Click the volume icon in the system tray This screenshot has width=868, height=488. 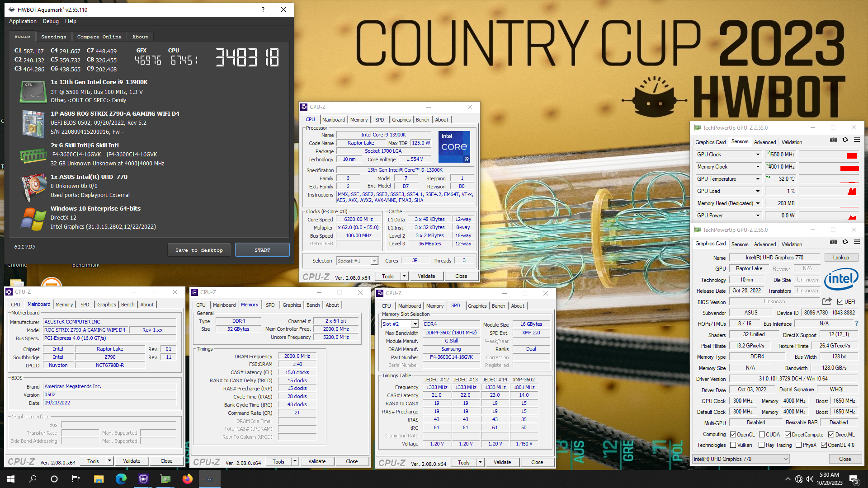(810, 479)
